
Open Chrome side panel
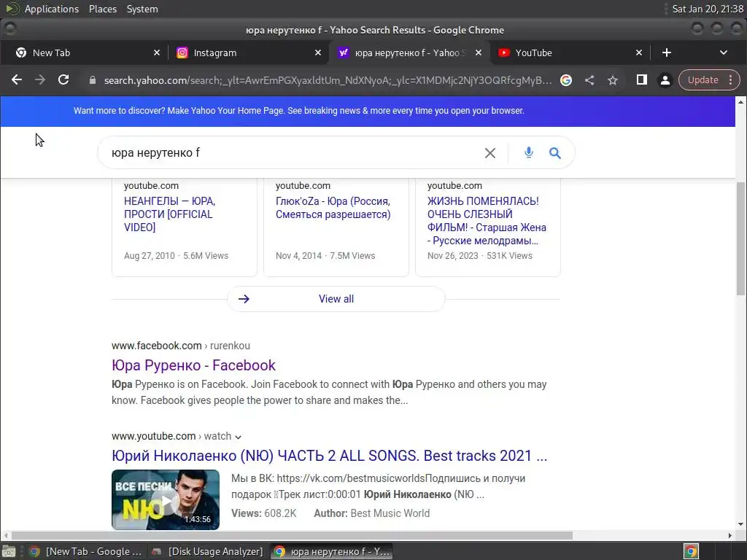642,80
